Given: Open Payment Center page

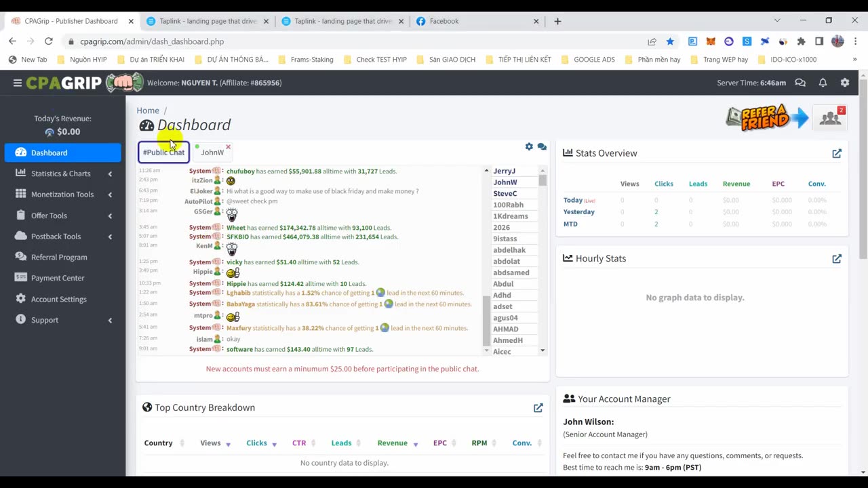Looking at the screenshot, I should click(62, 278).
